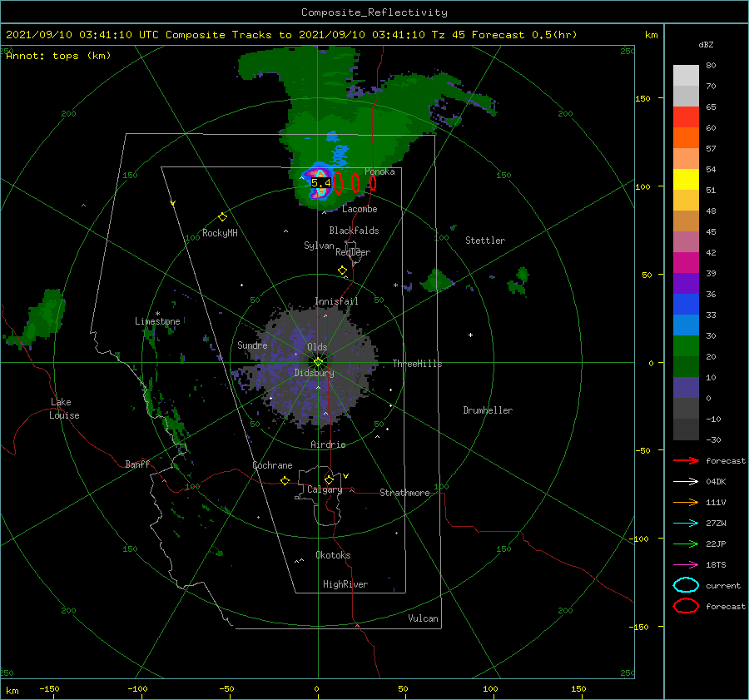Click the Calgary map label
Screen dimensions: 749x700
pos(325,489)
